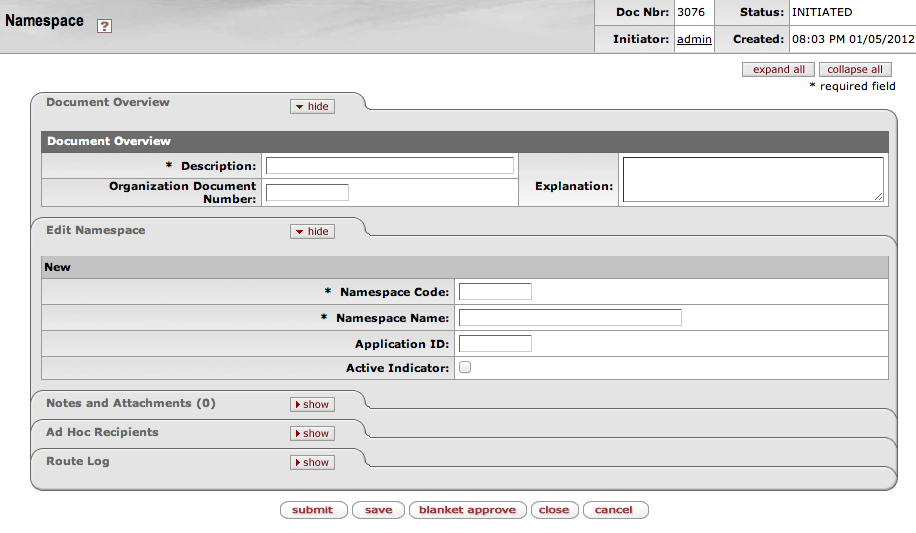Show the Route Log section
The width and height of the screenshot is (916, 533).
pos(312,462)
